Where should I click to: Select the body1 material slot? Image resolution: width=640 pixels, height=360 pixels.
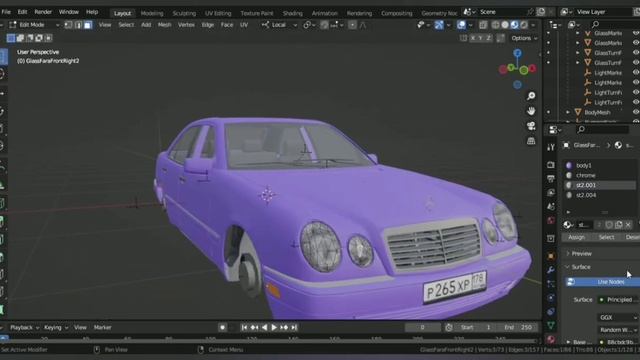click(599, 165)
